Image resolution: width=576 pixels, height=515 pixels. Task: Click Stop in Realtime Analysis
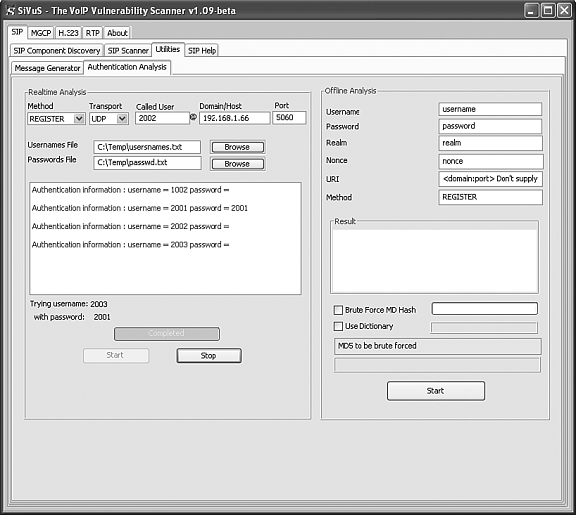(209, 356)
